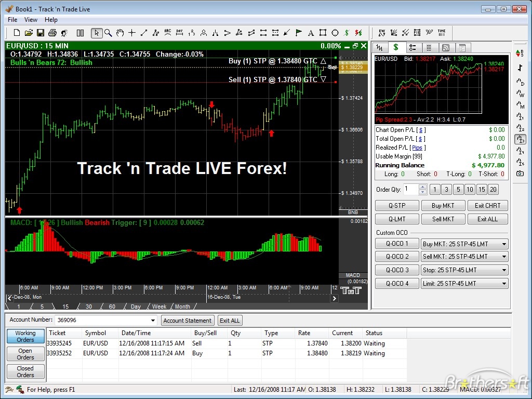Screen dimensions: 532x399
Task: Select the Week timeframe tab
Action: click(x=159, y=307)
